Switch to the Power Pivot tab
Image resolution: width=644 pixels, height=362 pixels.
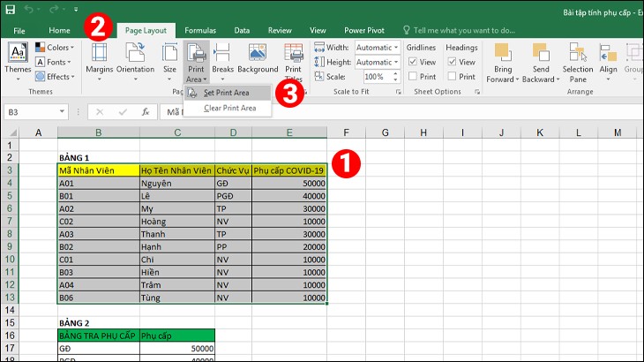(364, 30)
